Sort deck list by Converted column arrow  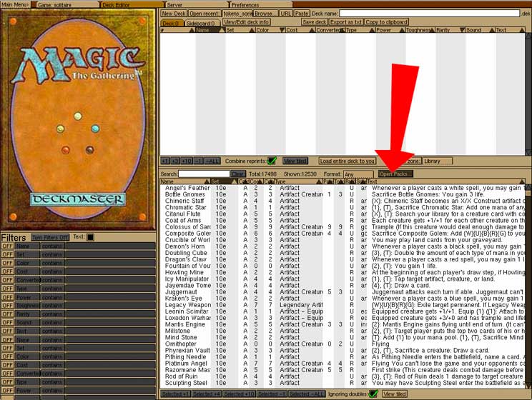[342, 30]
